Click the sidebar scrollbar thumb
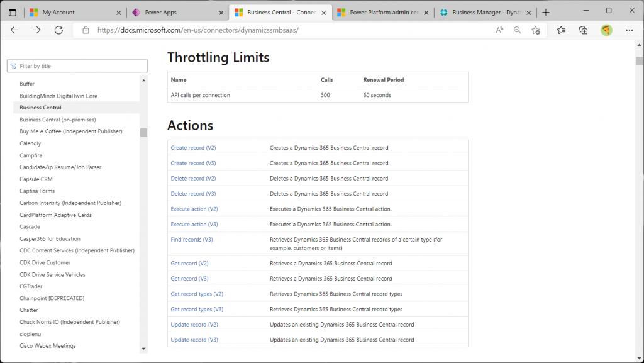Screen dimensions: 644x363 point(143,132)
